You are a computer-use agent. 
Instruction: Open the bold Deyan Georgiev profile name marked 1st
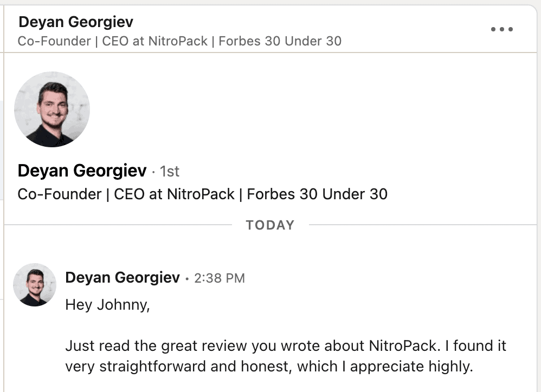pos(82,171)
